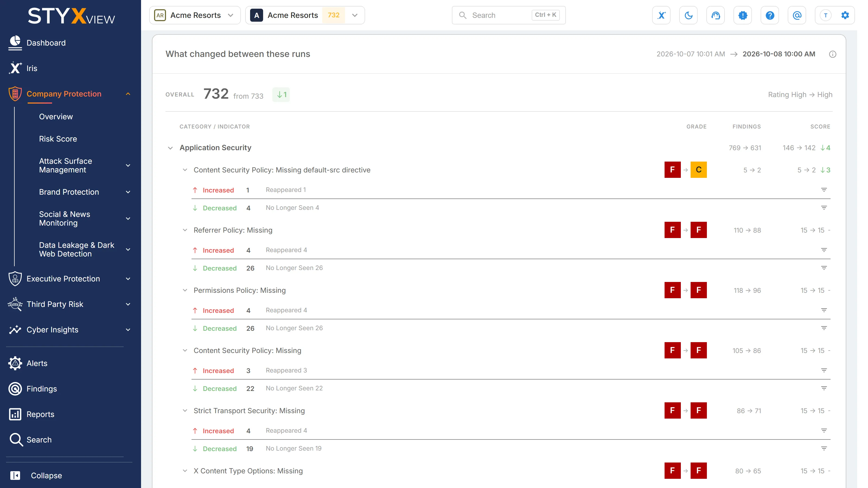Screen dimensions: 868x488
Task: Click the @ mentions icon
Action: coord(797,15)
